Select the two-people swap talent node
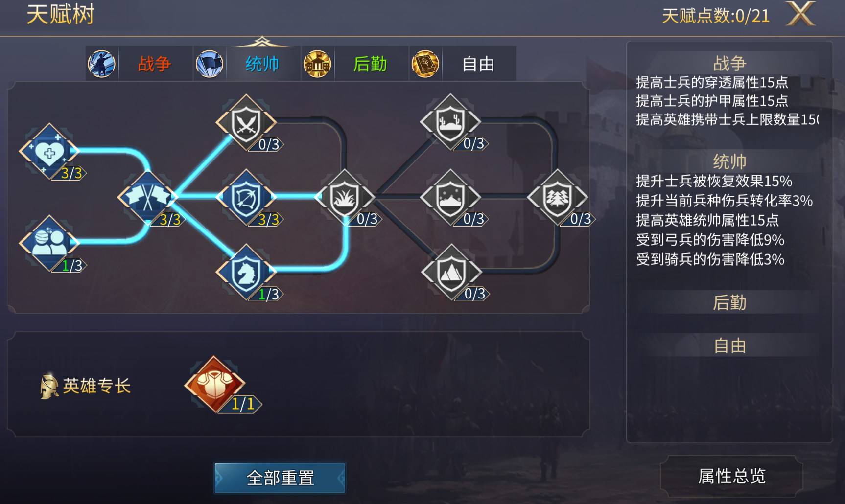 [x=49, y=243]
